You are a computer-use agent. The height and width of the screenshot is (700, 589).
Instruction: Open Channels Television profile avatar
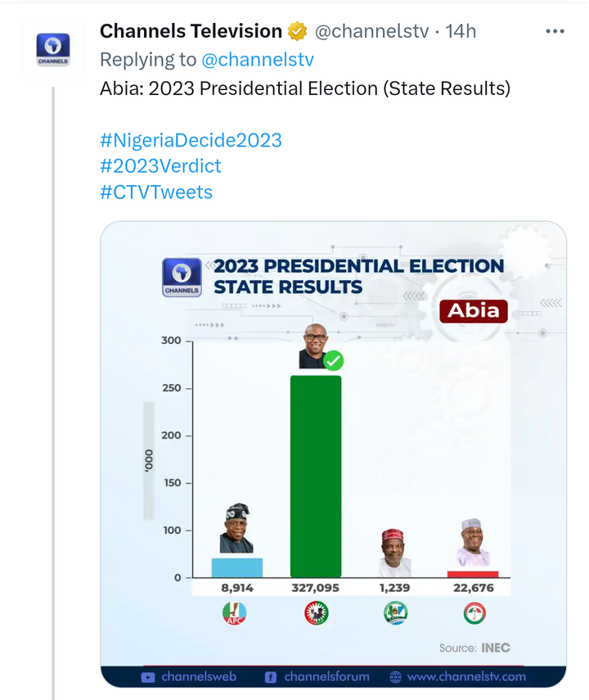53,49
